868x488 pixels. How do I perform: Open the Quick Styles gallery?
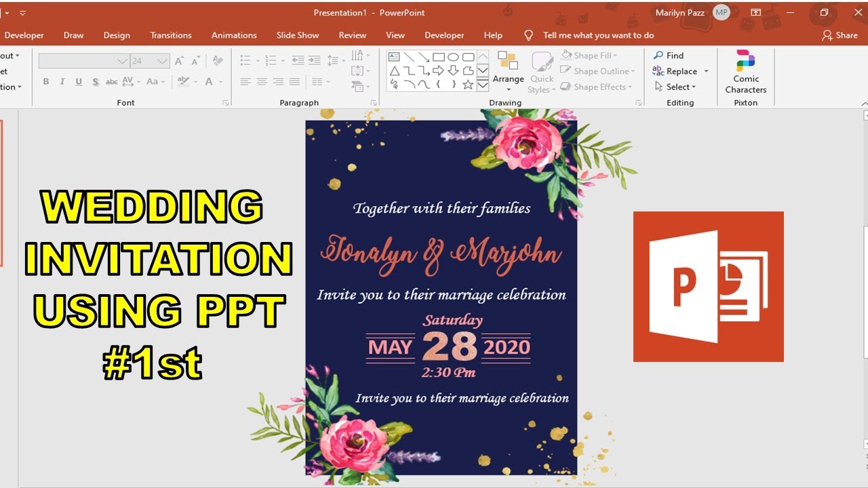pos(541,71)
